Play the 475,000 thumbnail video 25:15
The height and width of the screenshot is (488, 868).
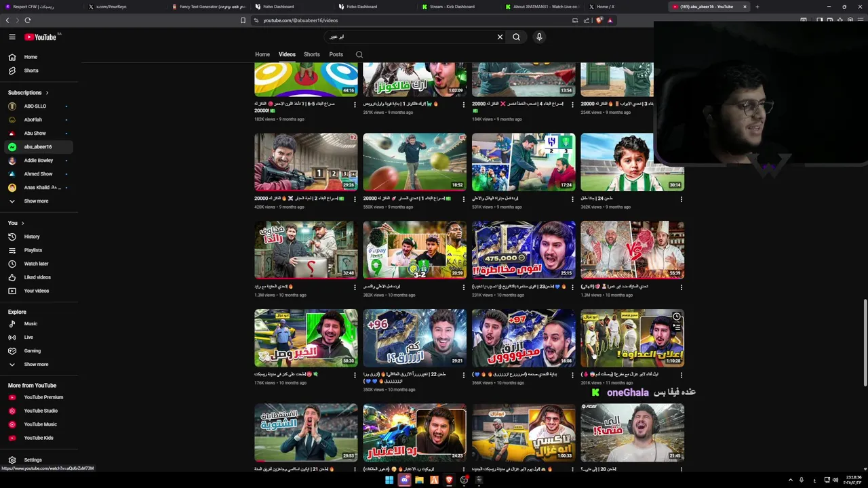[x=524, y=250]
